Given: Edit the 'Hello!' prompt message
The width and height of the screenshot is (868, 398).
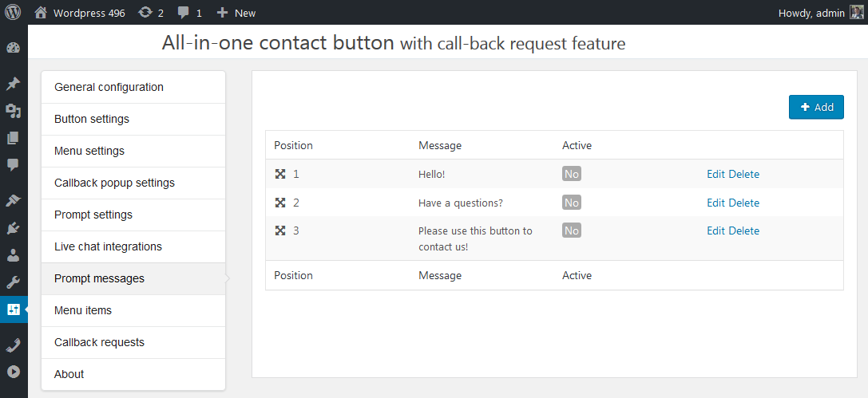Looking at the screenshot, I should pos(715,174).
